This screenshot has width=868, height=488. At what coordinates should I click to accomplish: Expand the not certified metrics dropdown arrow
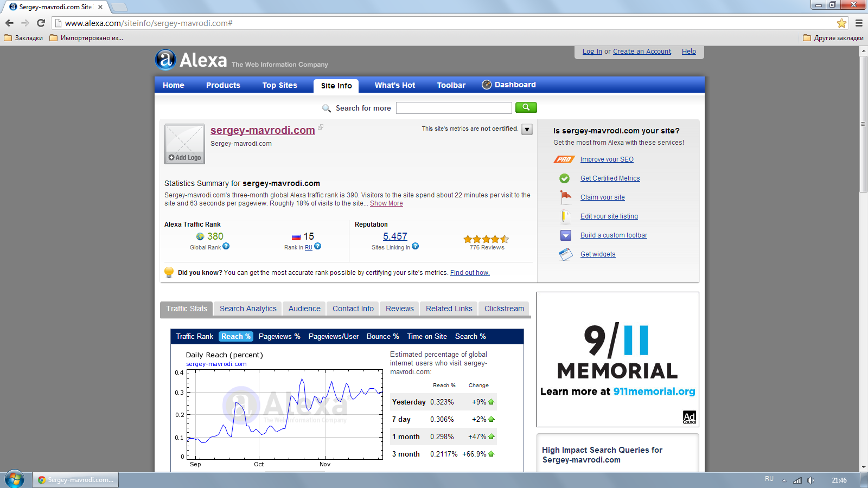click(527, 130)
